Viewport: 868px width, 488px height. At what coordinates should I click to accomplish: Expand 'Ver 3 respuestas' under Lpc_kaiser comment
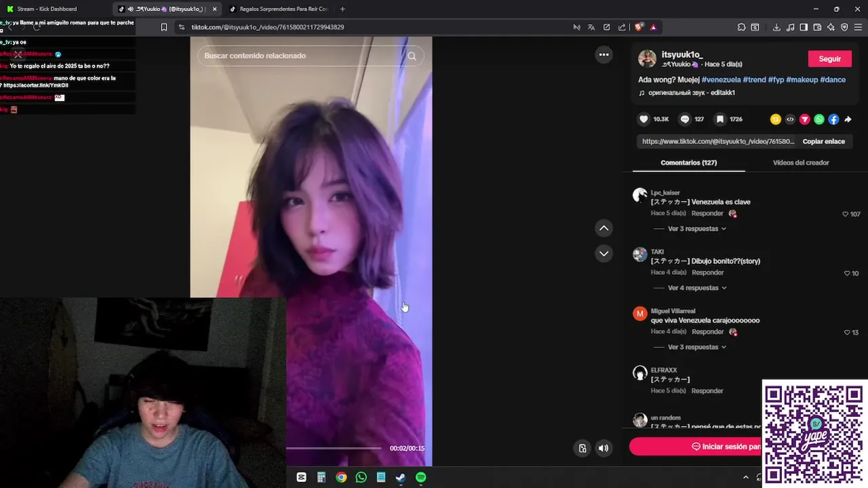tap(696, 229)
